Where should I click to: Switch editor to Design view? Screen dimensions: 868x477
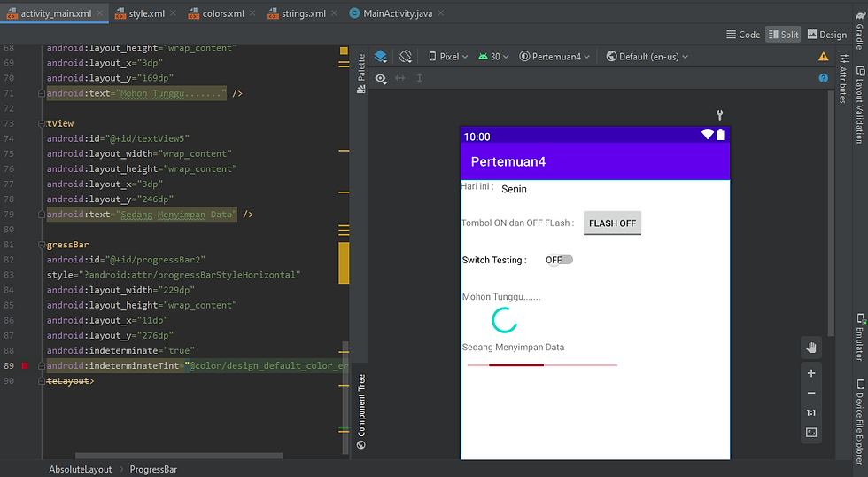pyautogui.click(x=827, y=35)
